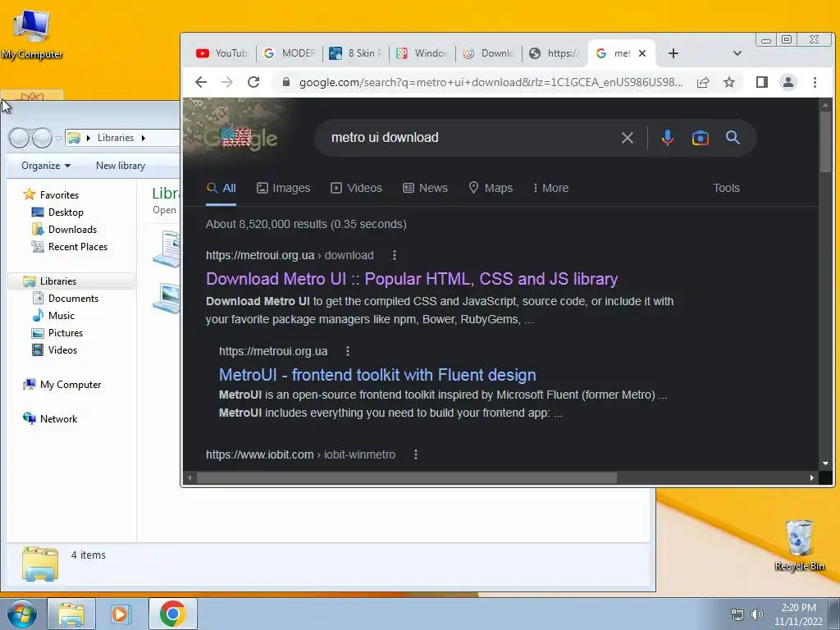Select the News search filter
The height and width of the screenshot is (630, 840).
pyautogui.click(x=426, y=188)
